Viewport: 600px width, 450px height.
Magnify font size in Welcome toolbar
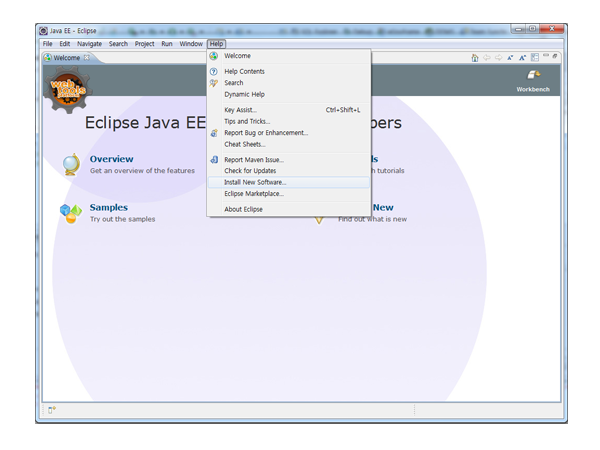click(x=522, y=58)
